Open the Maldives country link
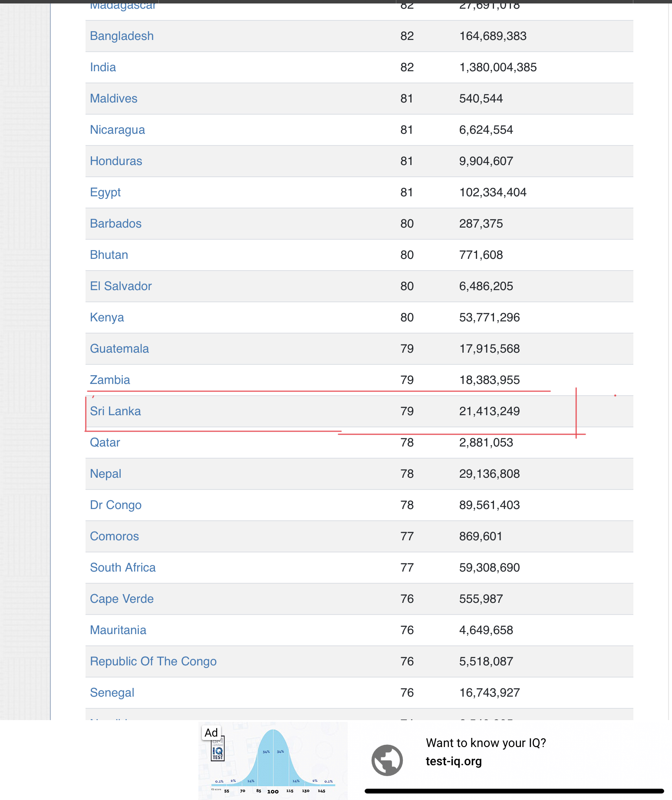 coord(114,99)
